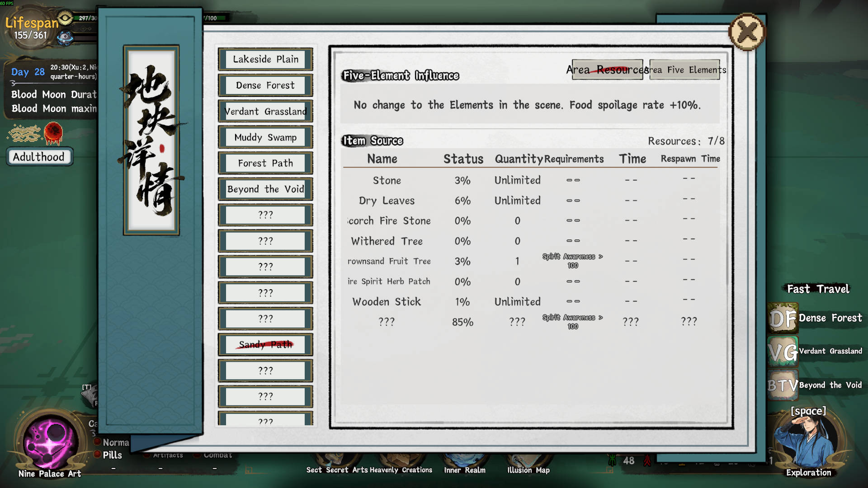Open the Sandy Path area entry
Image resolution: width=868 pixels, height=488 pixels.
coord(265,344)
